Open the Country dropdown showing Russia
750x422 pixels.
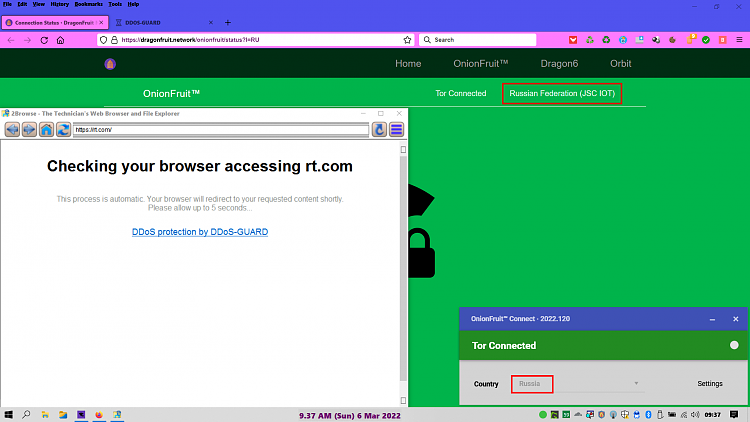[x=578, y=384]
